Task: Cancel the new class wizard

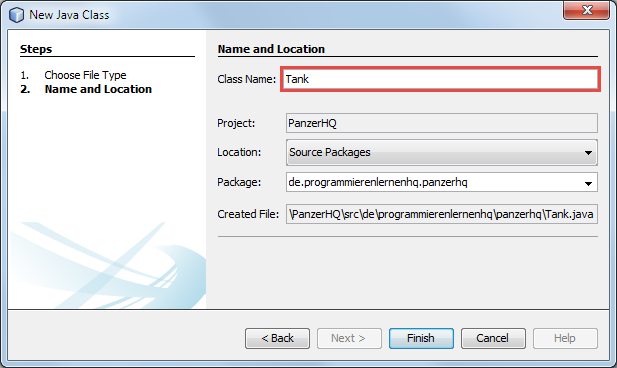Action: click(x=493, y=338)
